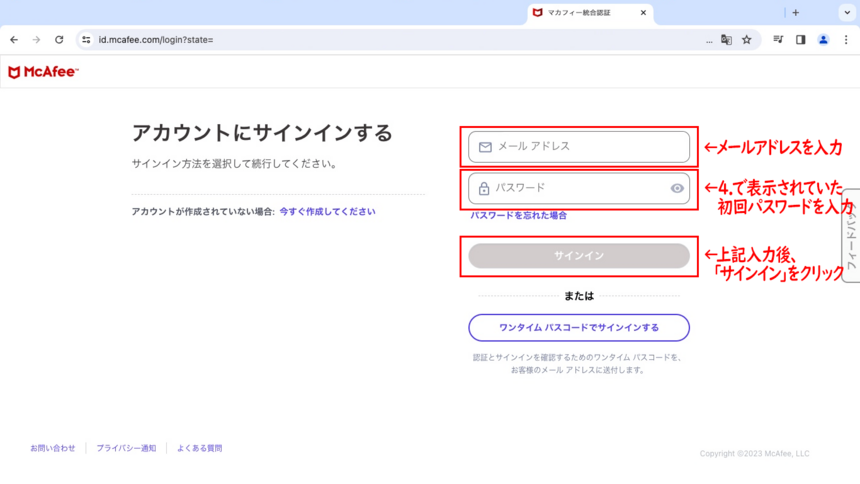Open the プライバシー通知 footer link
The width and height of the screenshot is (860, 484).
point(126,448)
